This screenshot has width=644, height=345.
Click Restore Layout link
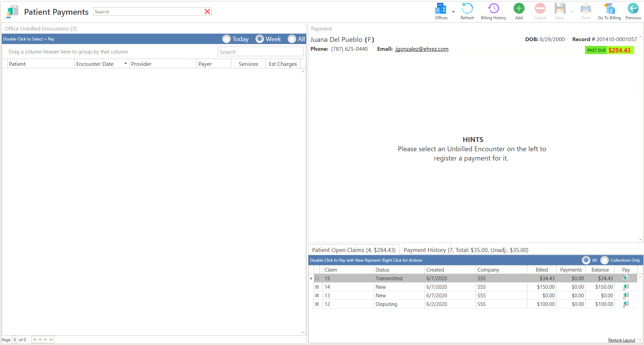click(621, 340)
